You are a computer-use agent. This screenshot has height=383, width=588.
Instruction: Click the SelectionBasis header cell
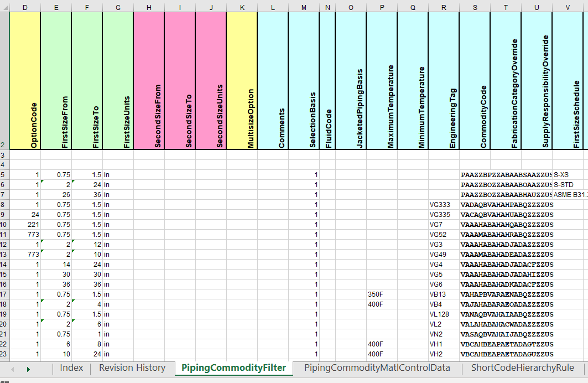click(x=304, y=81)
